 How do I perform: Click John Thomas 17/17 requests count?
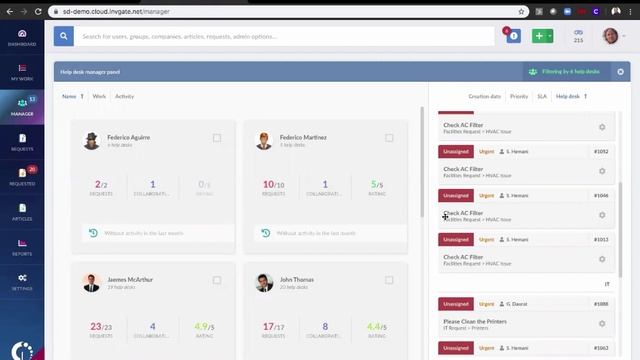(273, 329)
